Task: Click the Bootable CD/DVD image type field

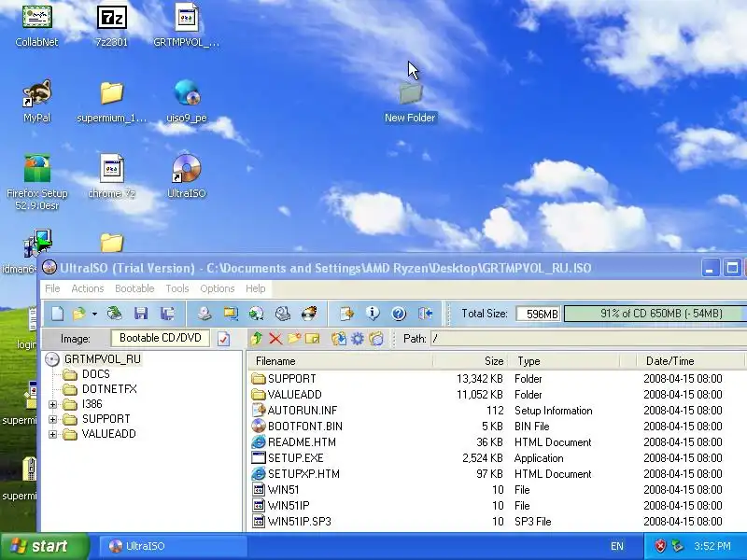Action: click(x=160, y=338)
